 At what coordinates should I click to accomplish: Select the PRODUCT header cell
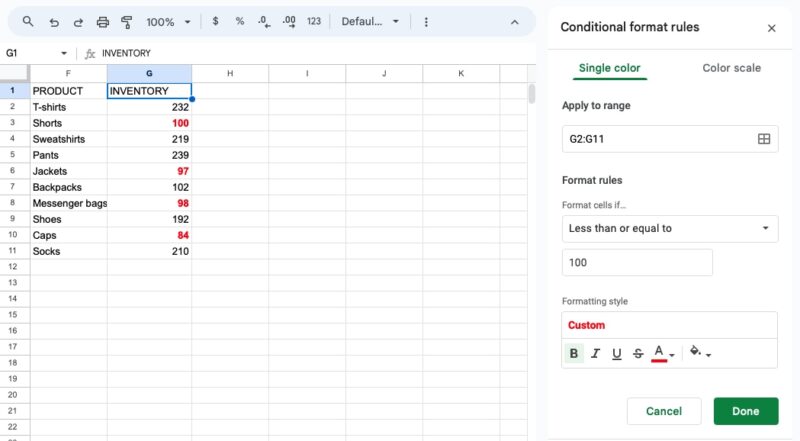pos(68,91)
